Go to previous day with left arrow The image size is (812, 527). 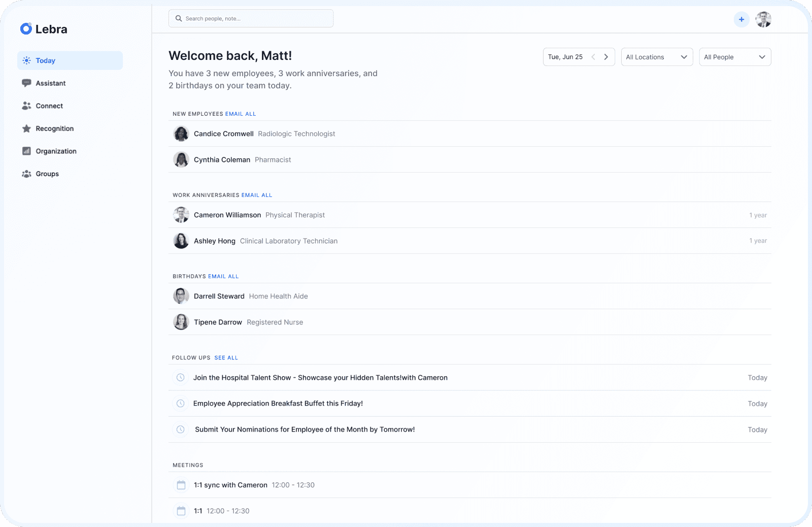click(x=593, y=57)
